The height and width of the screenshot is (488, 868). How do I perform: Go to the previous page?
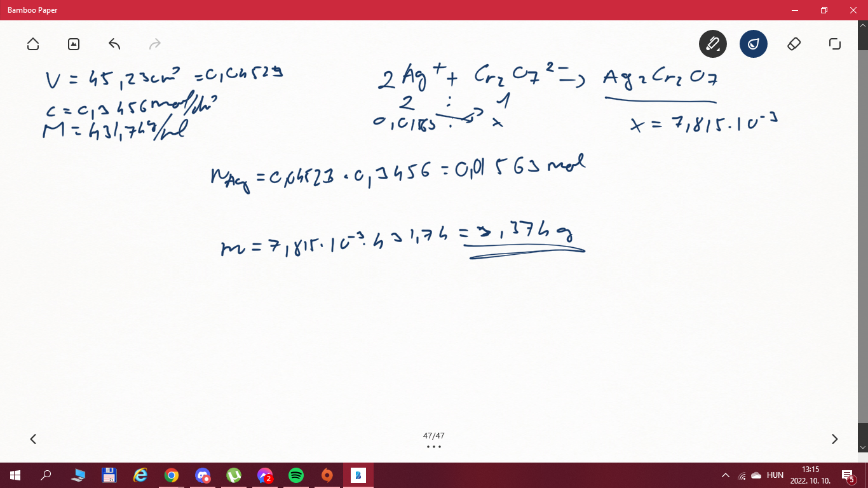click(33, 439)
